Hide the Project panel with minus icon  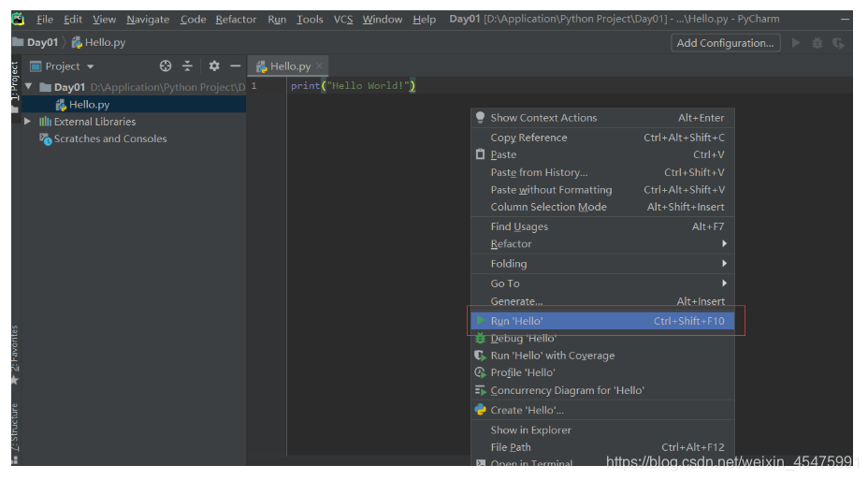[236, 65]
